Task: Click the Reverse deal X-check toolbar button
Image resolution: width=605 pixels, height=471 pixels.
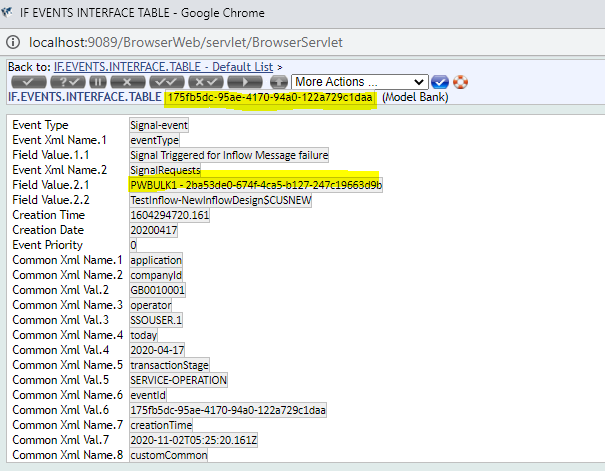Action: point(206,81)
